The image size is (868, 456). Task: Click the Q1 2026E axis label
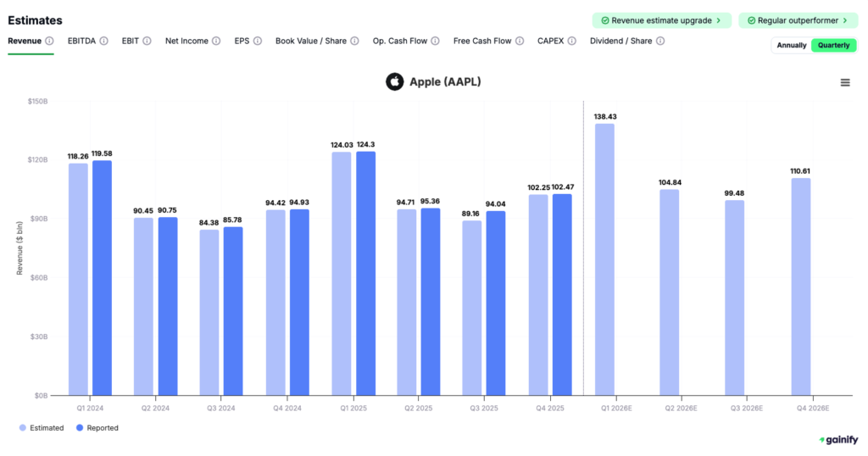click(617, 409)
